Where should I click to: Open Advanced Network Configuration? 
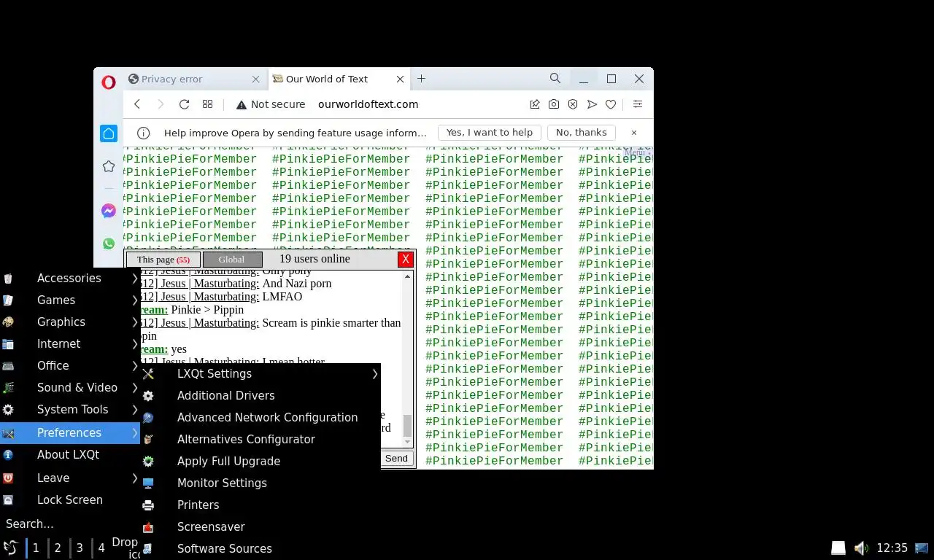coord(260,418)
